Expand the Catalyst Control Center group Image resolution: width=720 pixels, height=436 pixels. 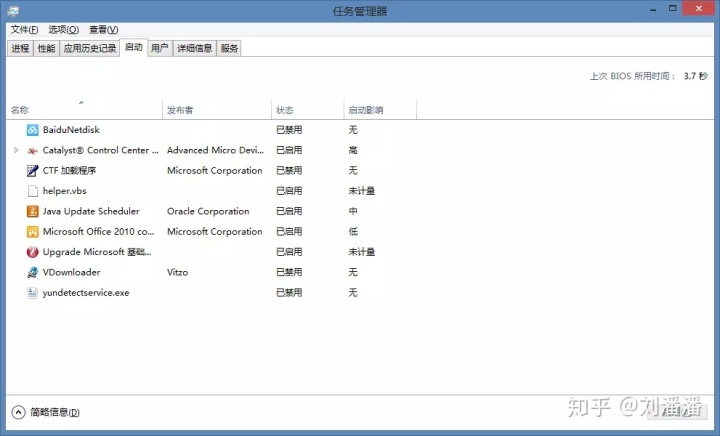tap(16, 150)
